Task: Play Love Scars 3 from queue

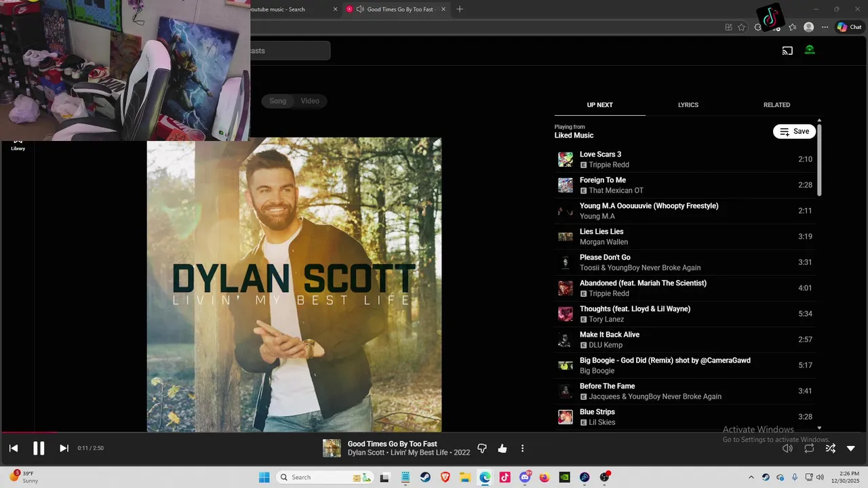Action: [685, 159]
